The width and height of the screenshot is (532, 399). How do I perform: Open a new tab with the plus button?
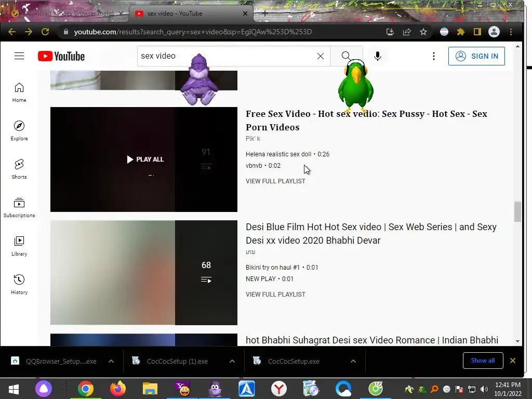[264, 14]
